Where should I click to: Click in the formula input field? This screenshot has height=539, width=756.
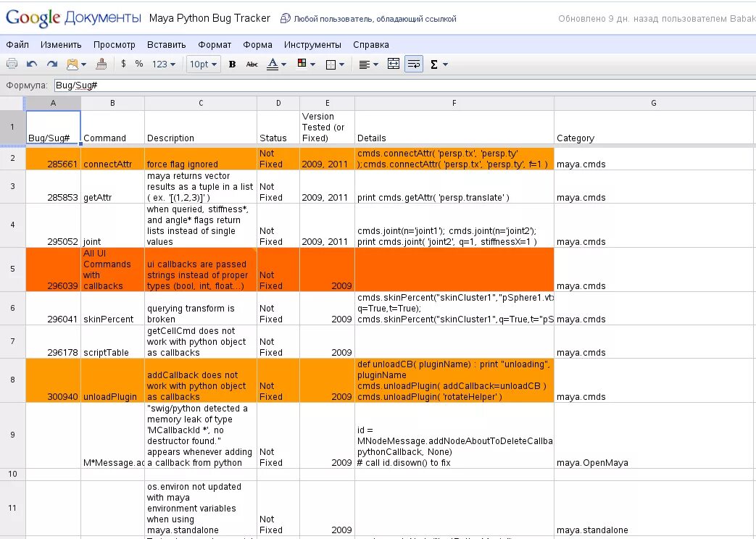coord(405,85)
